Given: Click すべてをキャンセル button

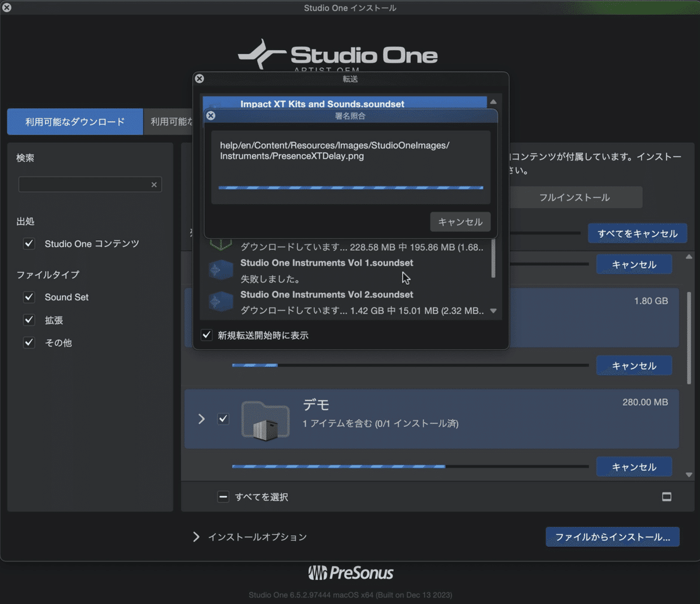Looking at the screenshot, I should (638, 234).
